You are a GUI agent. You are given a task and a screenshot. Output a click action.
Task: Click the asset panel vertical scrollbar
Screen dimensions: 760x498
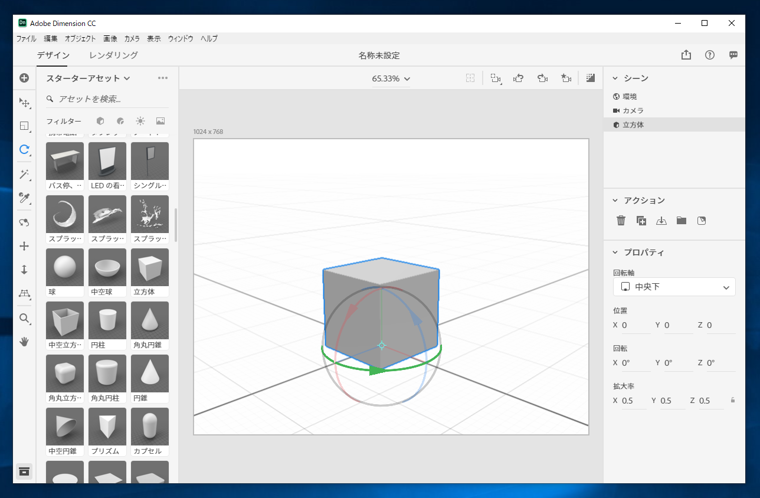(175, 225)
